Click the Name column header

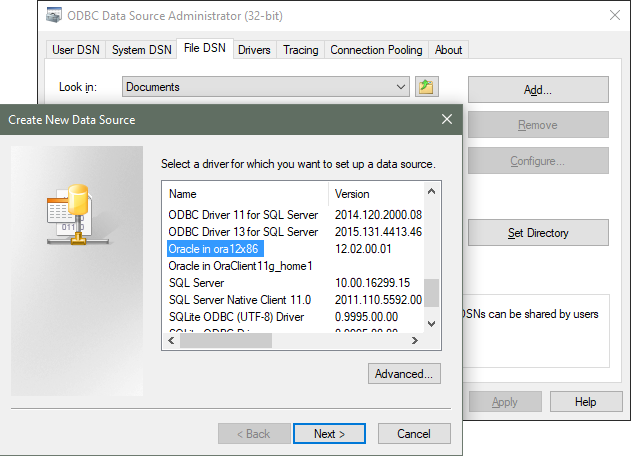pos(246,194)
